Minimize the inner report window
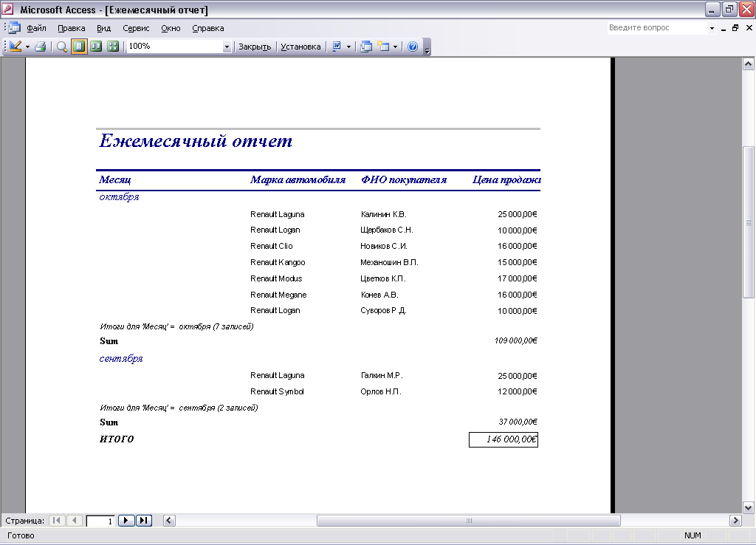 click(724, 28)
